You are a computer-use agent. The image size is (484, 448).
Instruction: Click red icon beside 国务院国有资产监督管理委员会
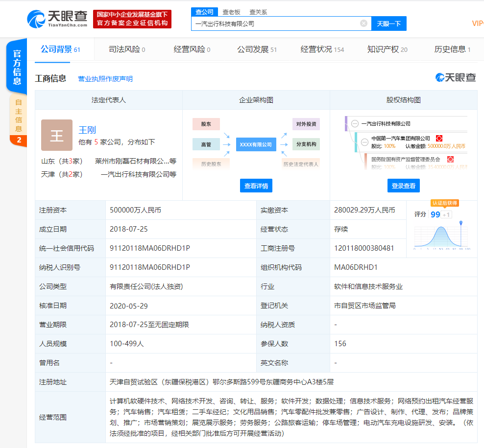[x=450, y=159]
